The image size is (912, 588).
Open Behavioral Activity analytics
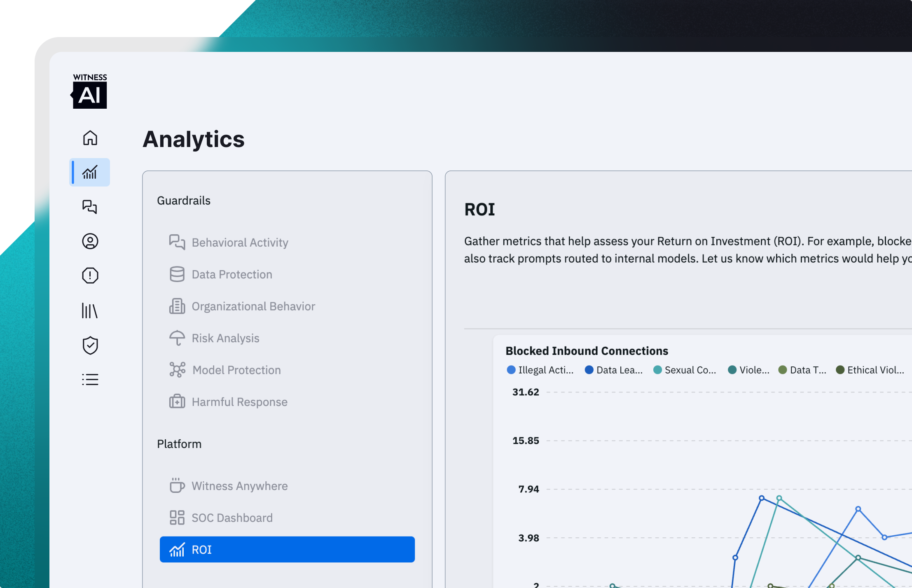(287, 242)
